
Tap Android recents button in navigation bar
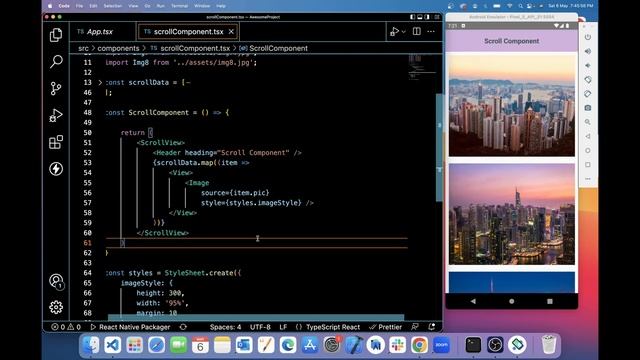(x=550, y=301)
